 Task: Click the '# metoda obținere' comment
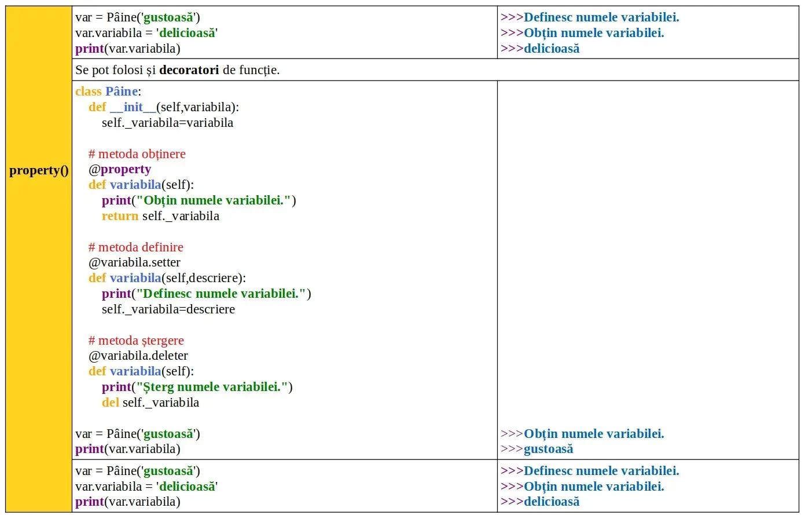click(137, 154)
